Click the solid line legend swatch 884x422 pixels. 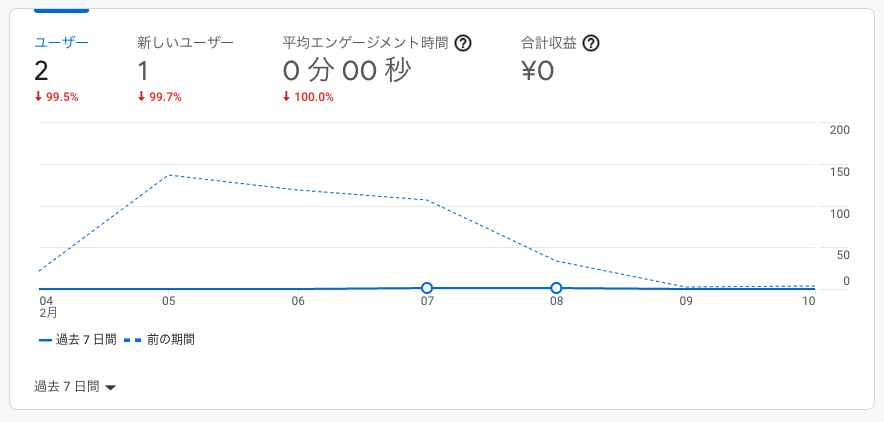pos(45,340)
